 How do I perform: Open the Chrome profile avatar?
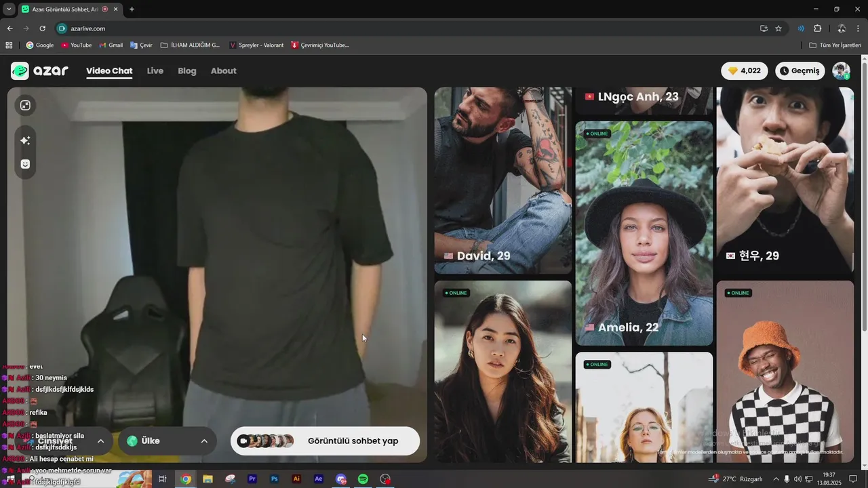pos(842,28)
